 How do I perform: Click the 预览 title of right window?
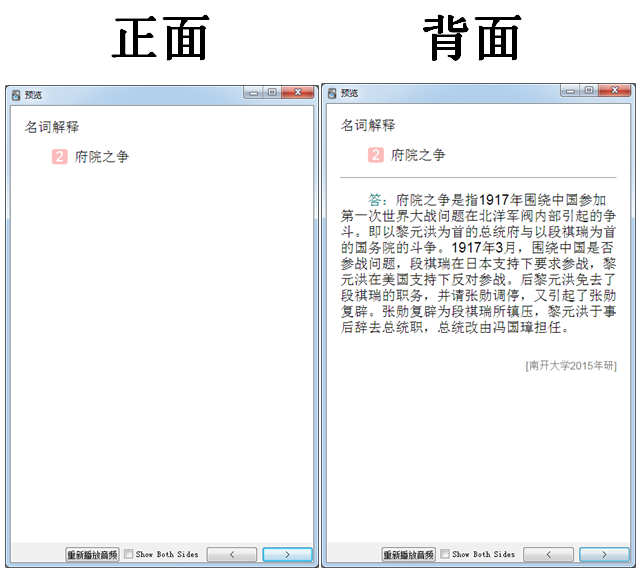(x=349, y=94)
